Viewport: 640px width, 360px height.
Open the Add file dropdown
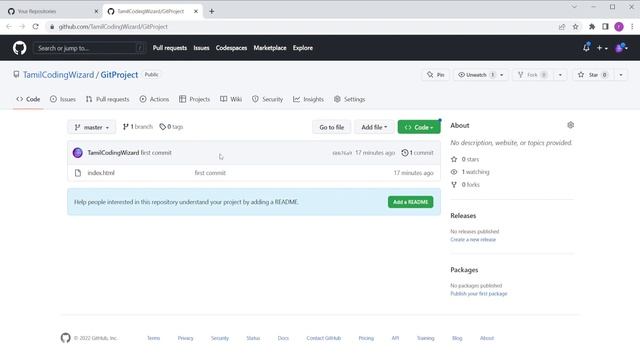click(374, 127)
